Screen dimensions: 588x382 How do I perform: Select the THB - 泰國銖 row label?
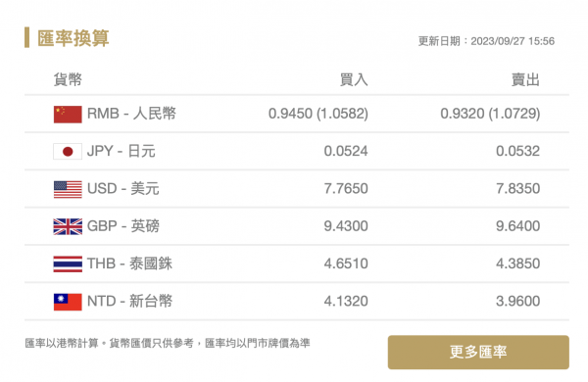[x=129, y=263]
